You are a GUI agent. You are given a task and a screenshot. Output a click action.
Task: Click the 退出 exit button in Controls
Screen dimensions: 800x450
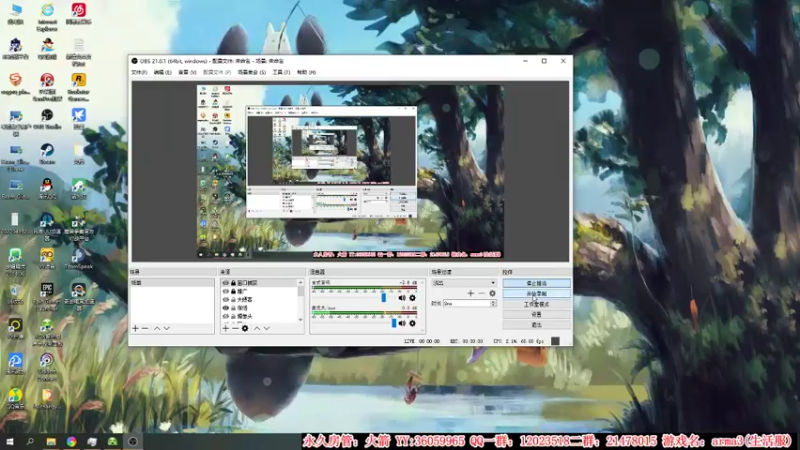pyautogui.click(x=537, y=324)
